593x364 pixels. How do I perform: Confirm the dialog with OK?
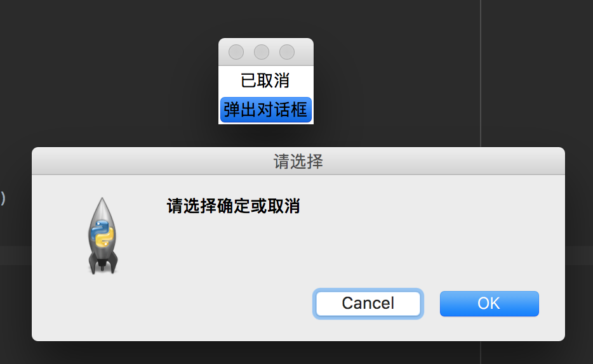coord(490,304)
